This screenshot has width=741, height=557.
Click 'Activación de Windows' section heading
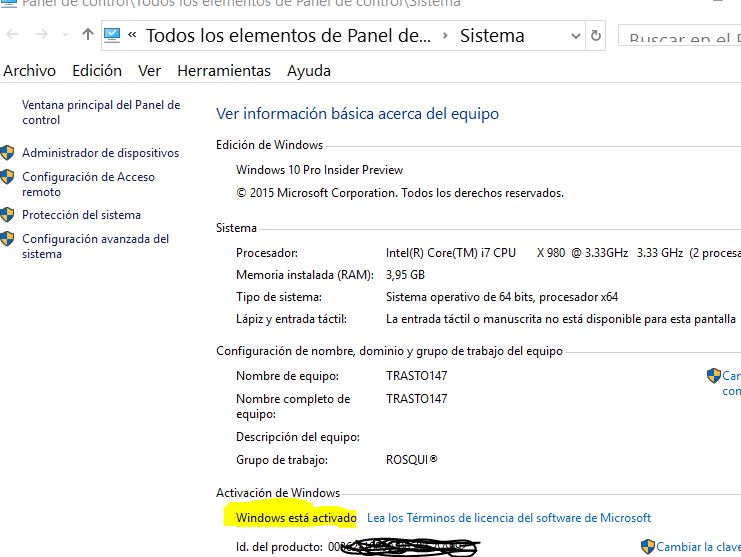(x=278, y=493)
